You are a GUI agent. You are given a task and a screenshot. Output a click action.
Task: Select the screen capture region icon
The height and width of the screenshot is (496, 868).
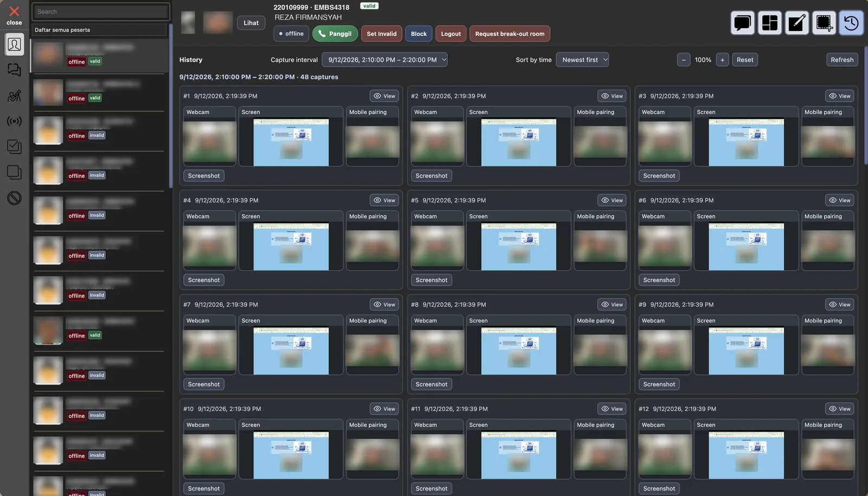(x=824, y=23)
